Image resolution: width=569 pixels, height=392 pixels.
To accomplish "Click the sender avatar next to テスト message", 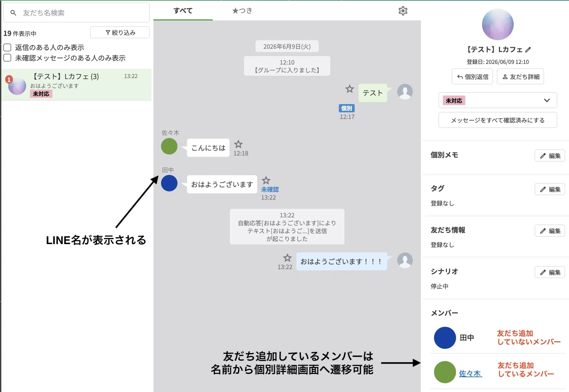I will [405, 92].
